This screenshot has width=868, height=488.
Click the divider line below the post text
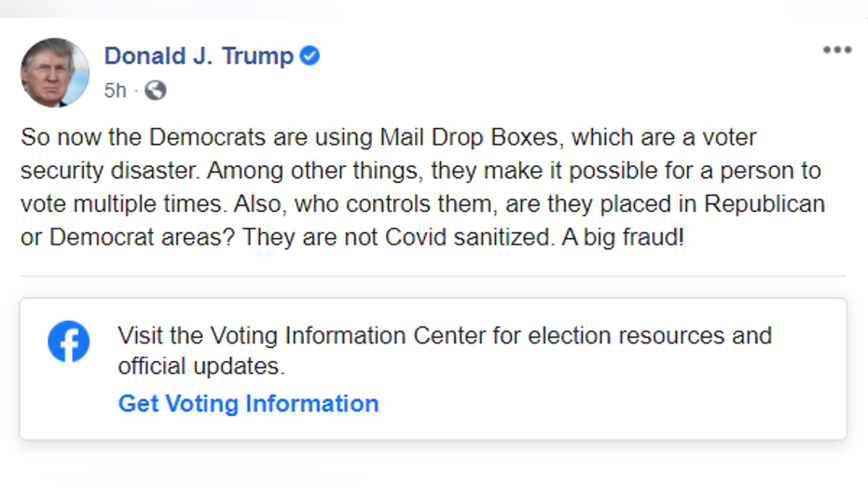pos(434,276)
